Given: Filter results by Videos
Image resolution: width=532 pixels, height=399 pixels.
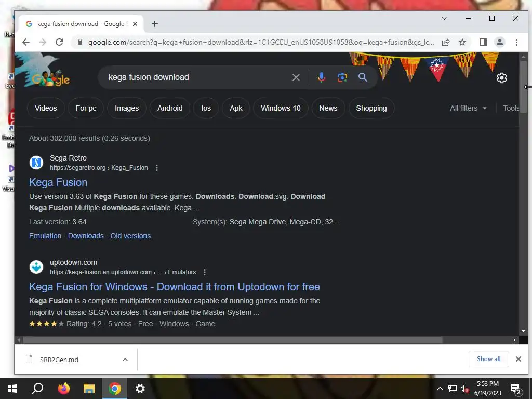Looking at the screenshot, I should pyautogui.click(x=46, y=108).
